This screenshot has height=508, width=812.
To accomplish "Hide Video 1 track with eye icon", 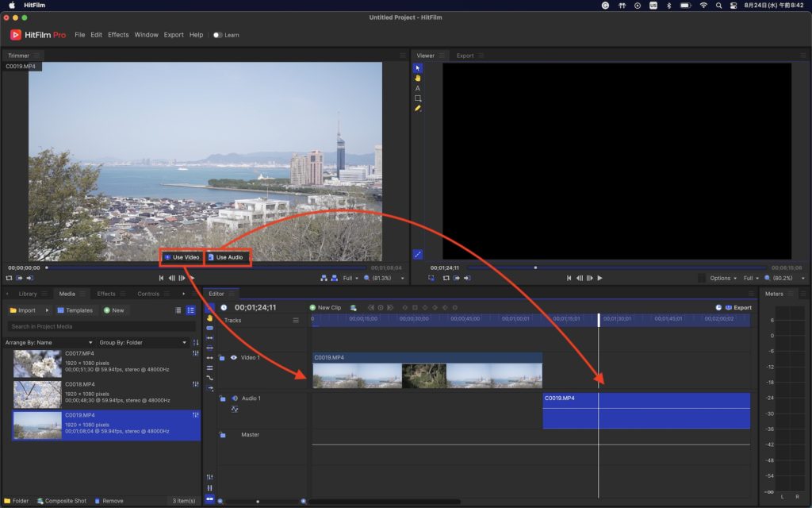I will click(x=233, y=358).
